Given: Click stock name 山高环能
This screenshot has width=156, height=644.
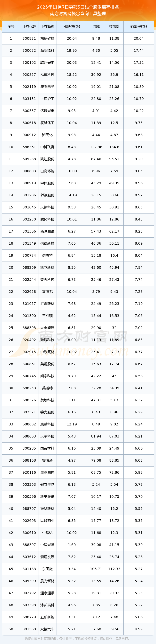Looking at the screenshot, I should [47, 171].
